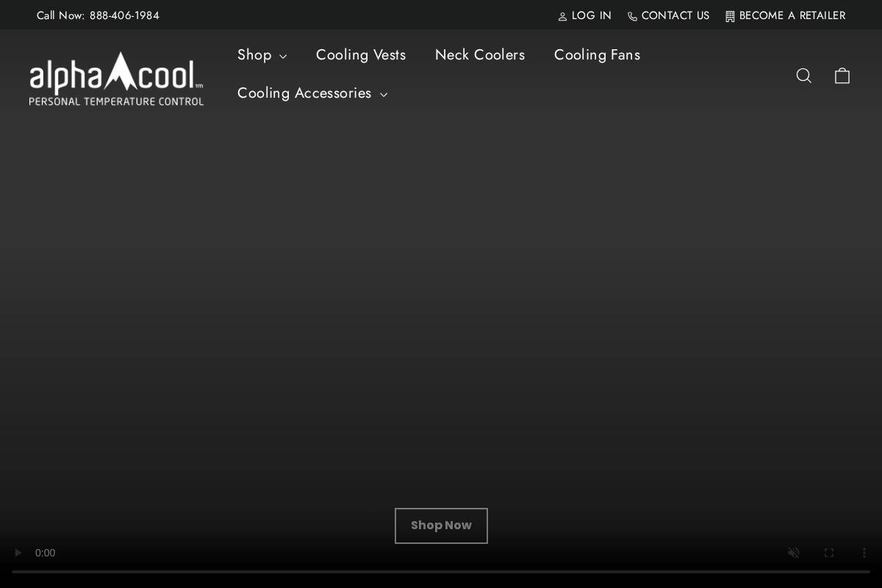Seek using the video progress bar

tap(441, 572)
